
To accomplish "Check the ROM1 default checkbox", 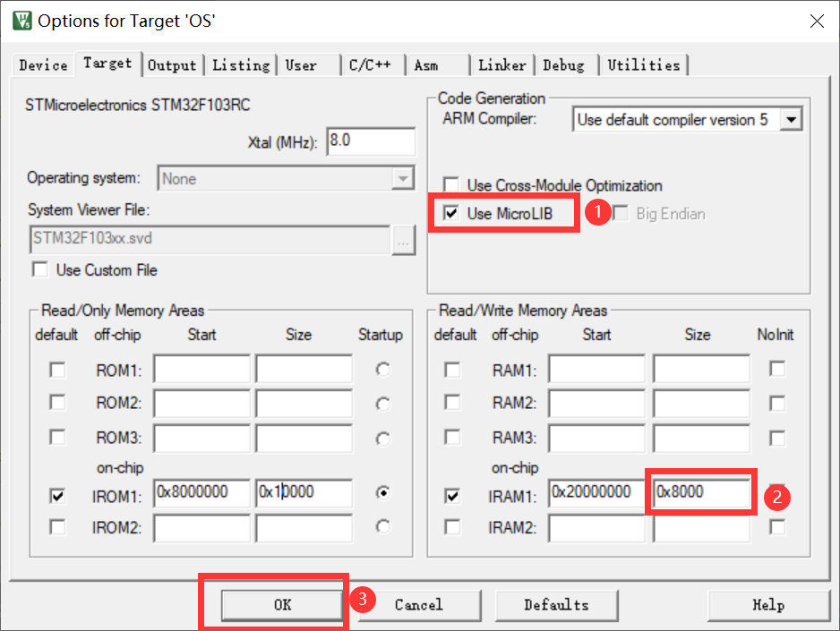I will click(x=57, y=370).
